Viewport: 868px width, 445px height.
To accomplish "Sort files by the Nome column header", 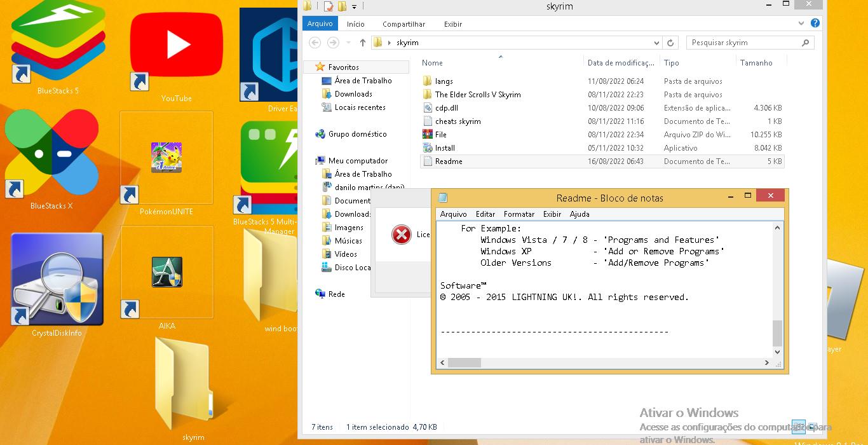I will [433, 63].
